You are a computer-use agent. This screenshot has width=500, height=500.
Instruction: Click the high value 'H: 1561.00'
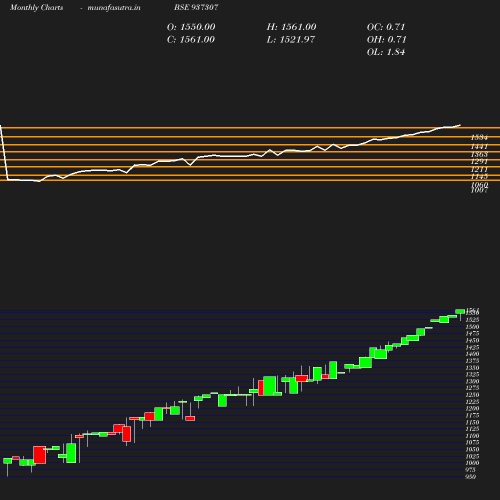coord(291,27)
